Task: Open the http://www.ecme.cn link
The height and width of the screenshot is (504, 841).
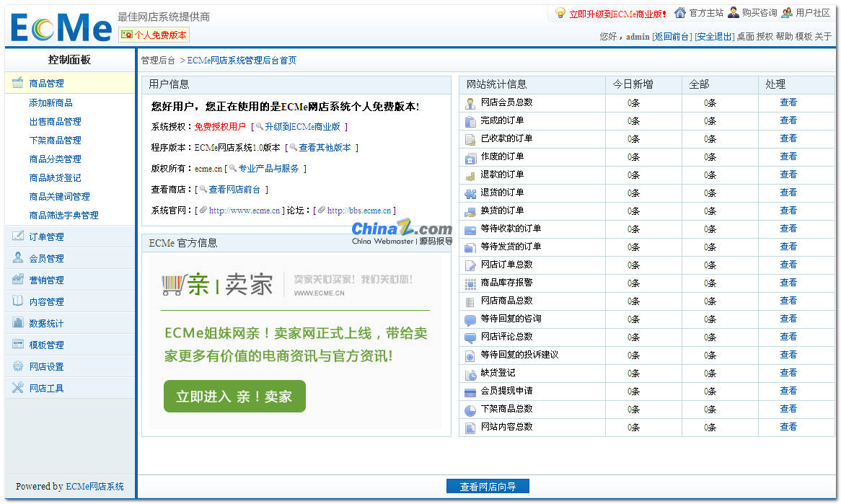Action: pyautogui.click(x=245, y=210)
